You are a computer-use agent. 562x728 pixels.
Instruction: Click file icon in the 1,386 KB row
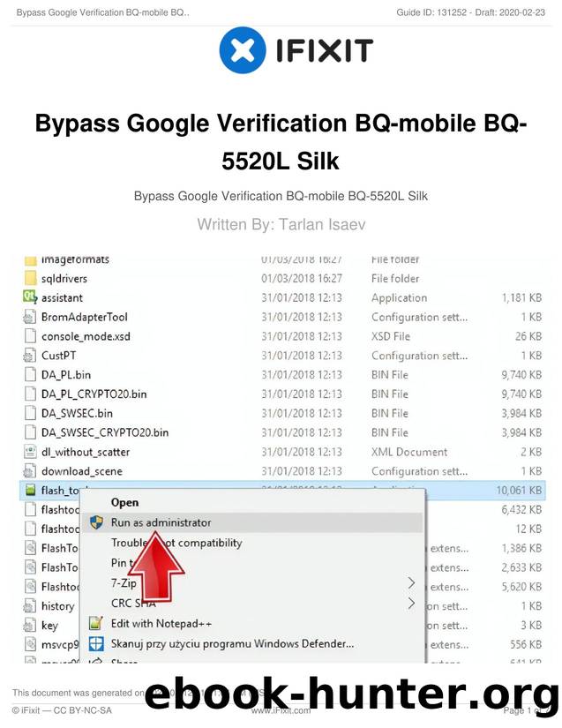click(30, 548)
